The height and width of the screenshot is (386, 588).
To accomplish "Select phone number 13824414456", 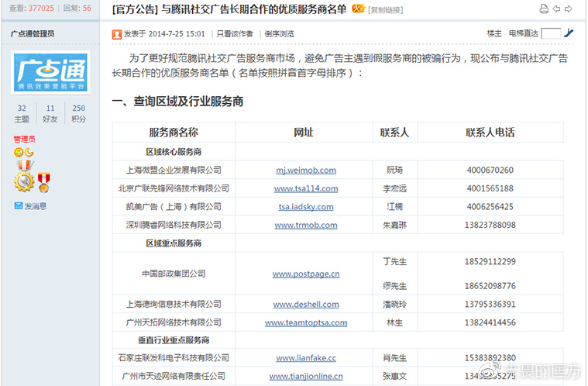I will tap(490, 322).
